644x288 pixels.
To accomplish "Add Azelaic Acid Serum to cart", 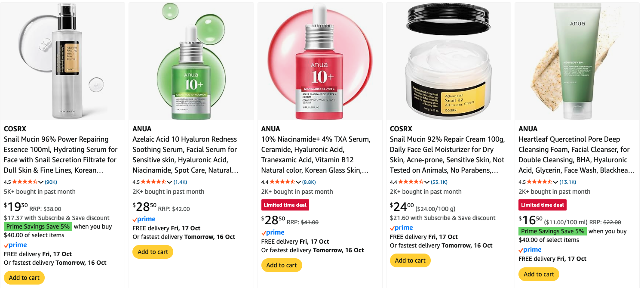I will [153, 252].
